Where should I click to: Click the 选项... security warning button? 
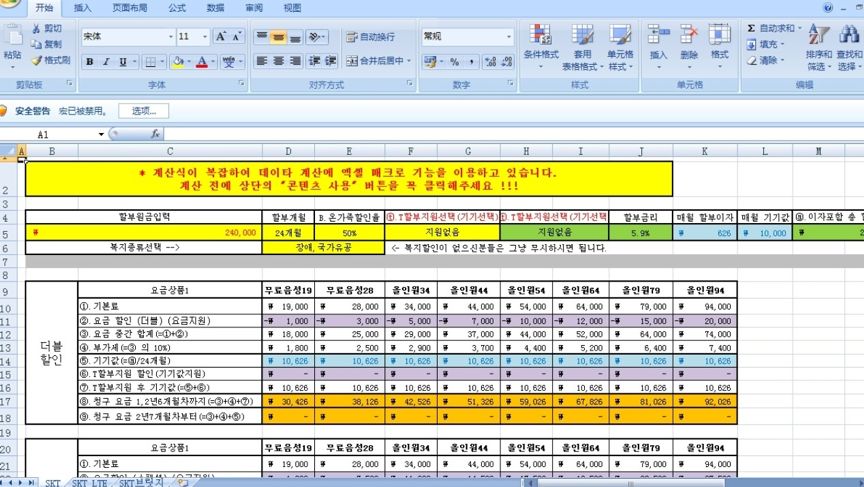coord(143,111)
